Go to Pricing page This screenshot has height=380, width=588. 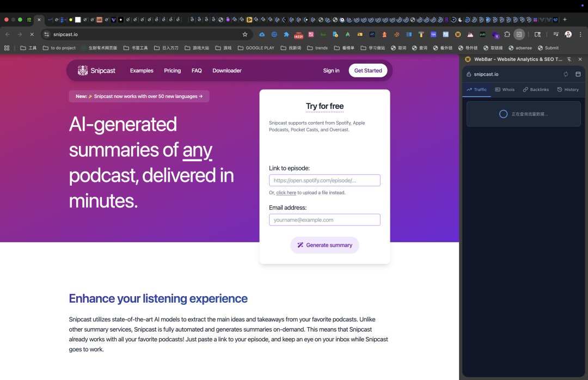coord(172,71)
